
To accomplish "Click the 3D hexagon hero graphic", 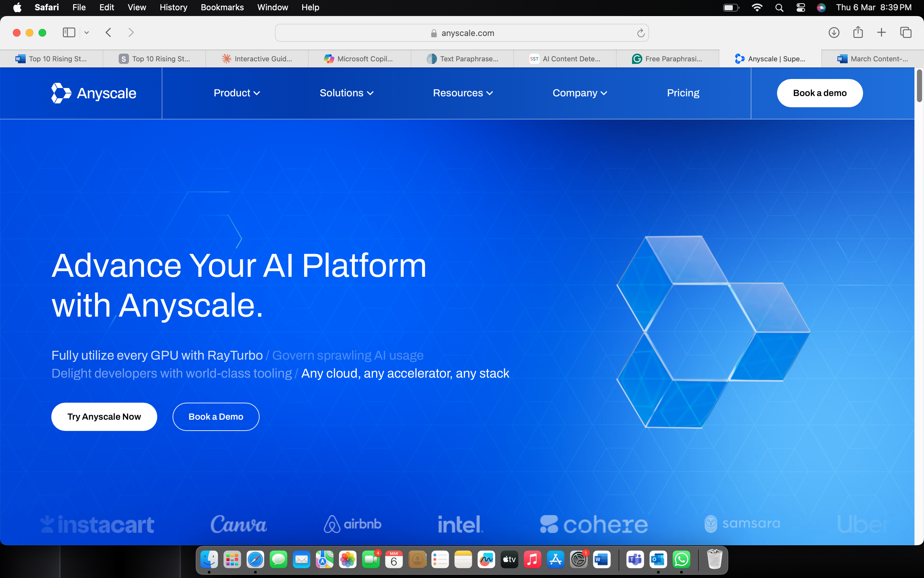I will 713,332.
